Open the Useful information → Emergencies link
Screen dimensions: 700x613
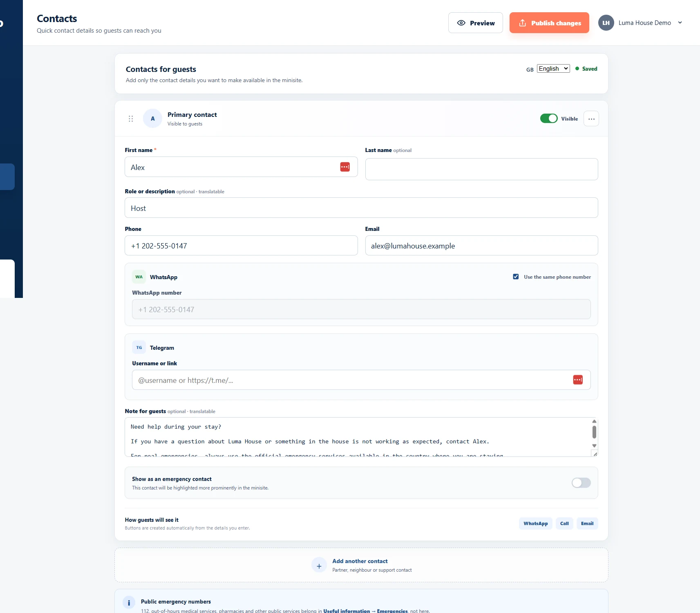pyautogui.click(x=365, y=611)
